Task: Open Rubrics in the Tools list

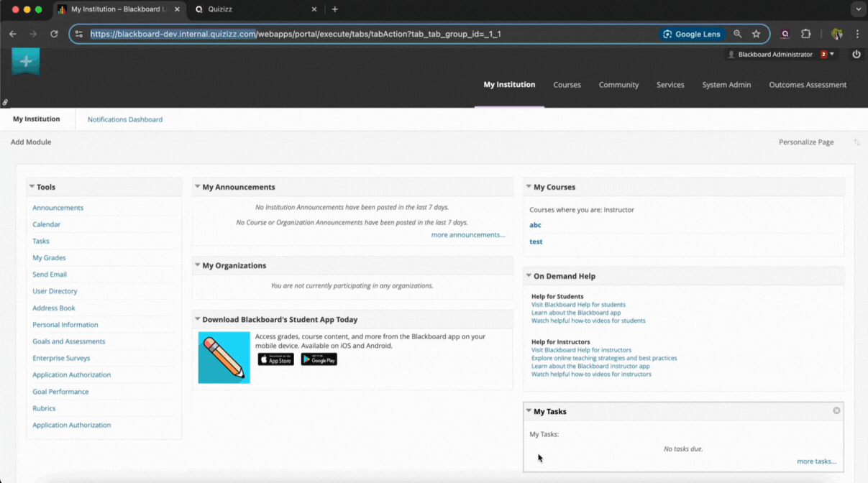Action: (x=44, y=408)
